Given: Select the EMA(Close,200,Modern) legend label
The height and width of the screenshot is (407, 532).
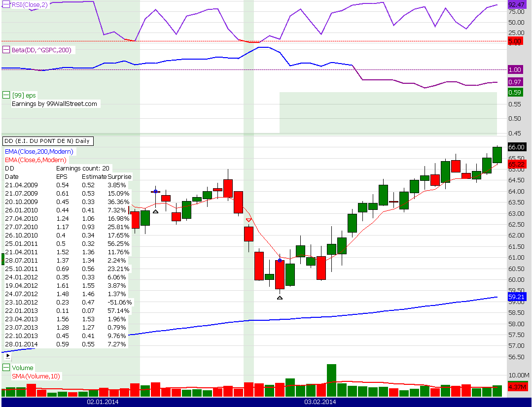Looking at the screenshot, I should [x=38, y=152].
